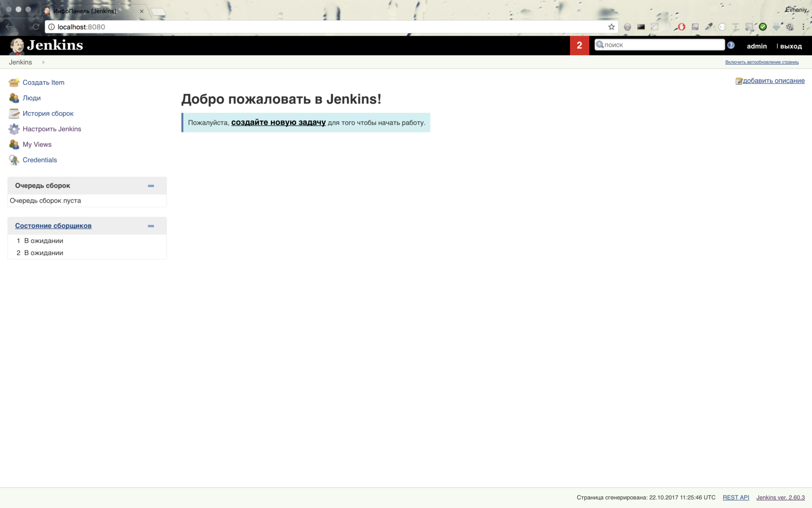This screenshot has height=508, width=812.
Task: Click the film reel extension icon
Action: (790, 27)
